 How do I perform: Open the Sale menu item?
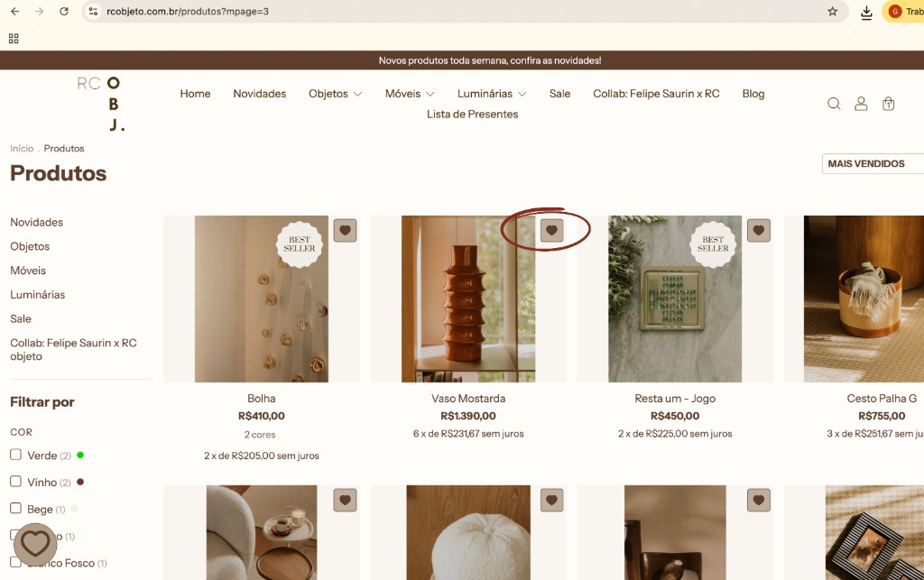[x=559, y=94]
